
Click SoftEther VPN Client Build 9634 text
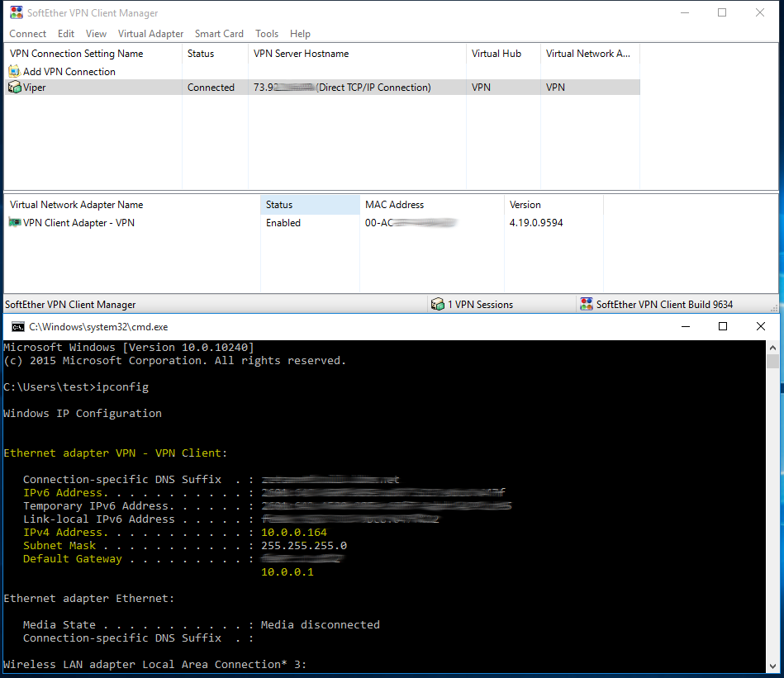(x=664, y=304)
